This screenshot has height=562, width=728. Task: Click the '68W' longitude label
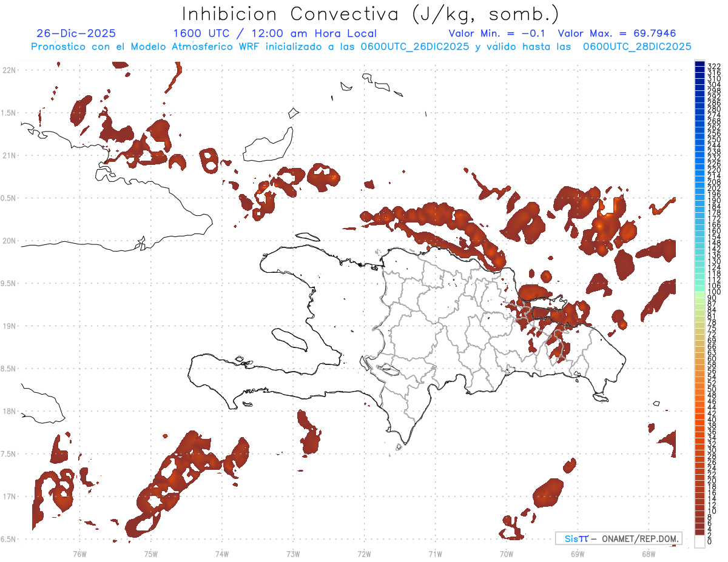pos(648,553)
